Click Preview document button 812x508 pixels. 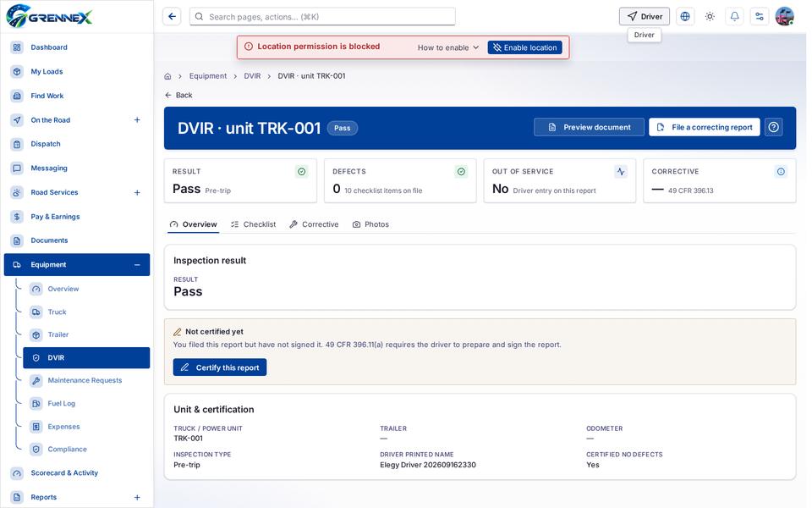coord(589,127)
